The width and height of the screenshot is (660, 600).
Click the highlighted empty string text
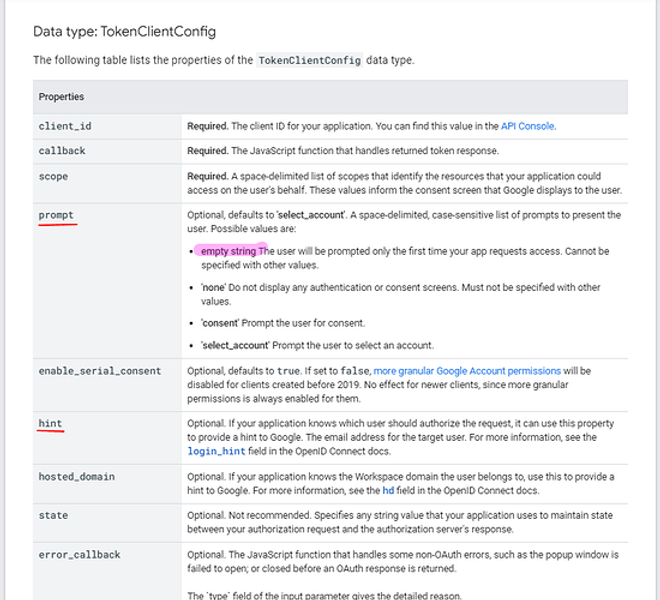pos(228,251)
